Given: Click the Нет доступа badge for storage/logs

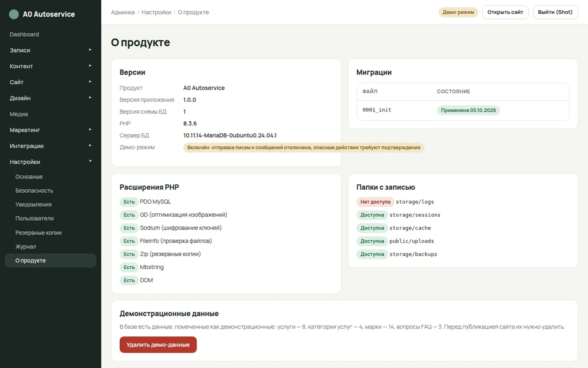Looking at the screenshot, I should tap(375, 202).
